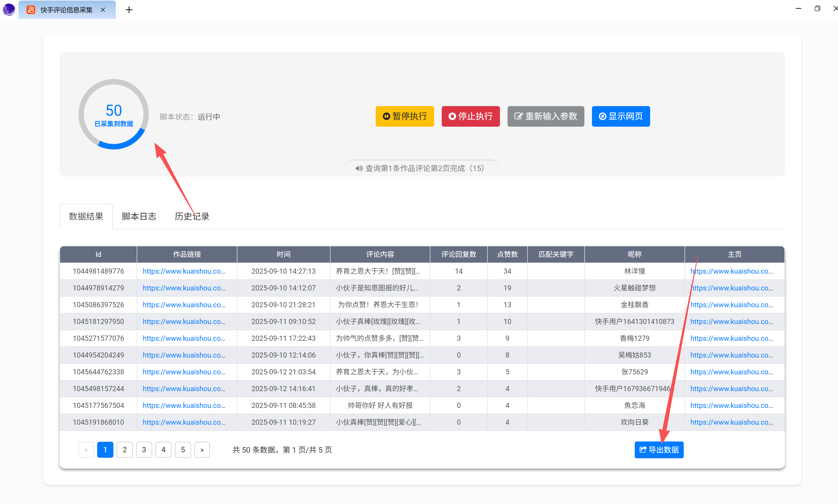Switch to the 历史记录 tab
The image size is (838, 504).
(192, 216)
